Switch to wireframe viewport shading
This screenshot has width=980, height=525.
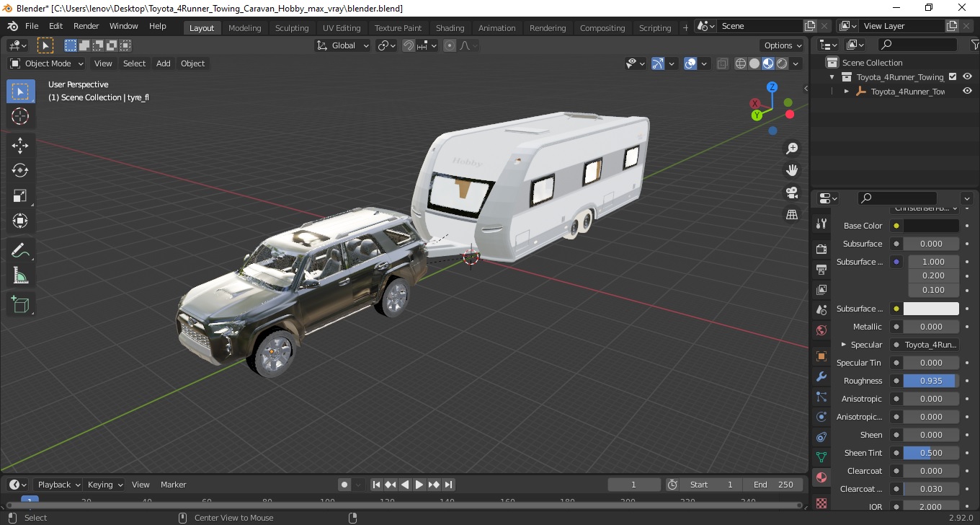741,63
